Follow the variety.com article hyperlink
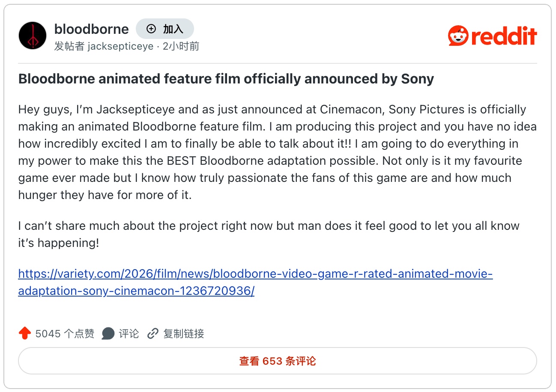This screenshot has width=556, height=392. (x=255, y=274)
